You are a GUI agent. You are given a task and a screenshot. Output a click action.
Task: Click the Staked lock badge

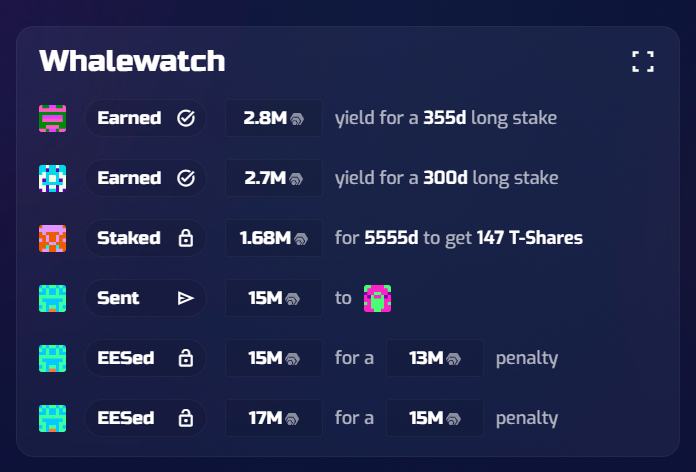tap(145, 238)
